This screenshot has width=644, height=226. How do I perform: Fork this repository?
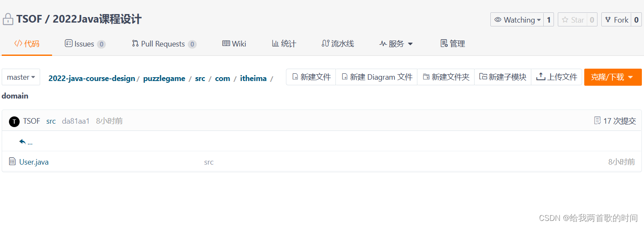(x=616, y=20)
